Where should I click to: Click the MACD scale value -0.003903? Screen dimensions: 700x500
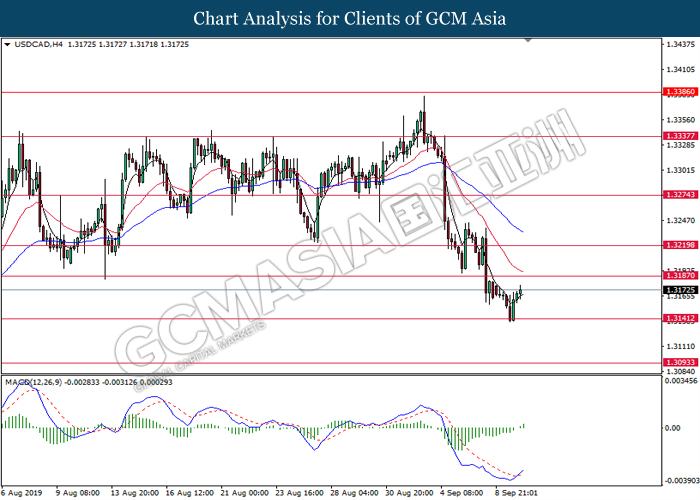681,481
